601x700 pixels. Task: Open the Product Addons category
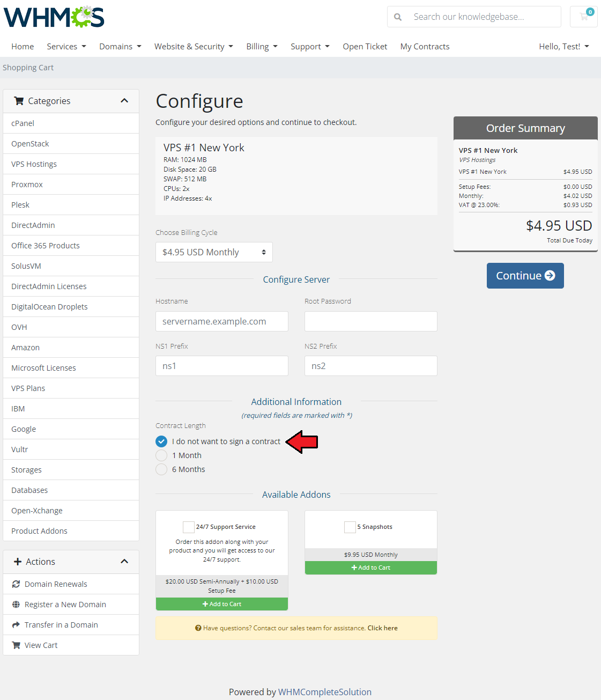[x=71, y=531]
